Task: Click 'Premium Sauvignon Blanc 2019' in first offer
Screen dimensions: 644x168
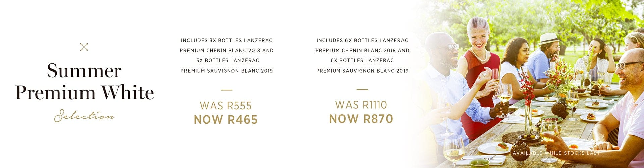Action: [x=227, y=71]
